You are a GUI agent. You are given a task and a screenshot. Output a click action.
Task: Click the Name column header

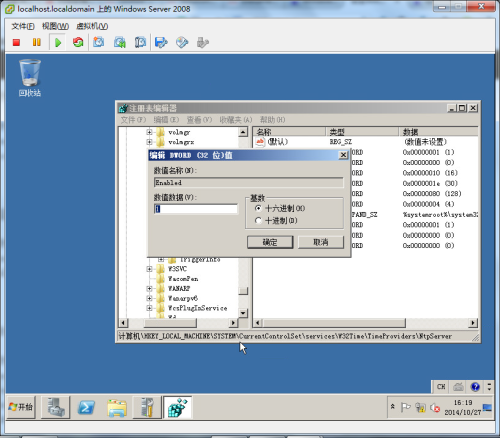click(289, 132)
